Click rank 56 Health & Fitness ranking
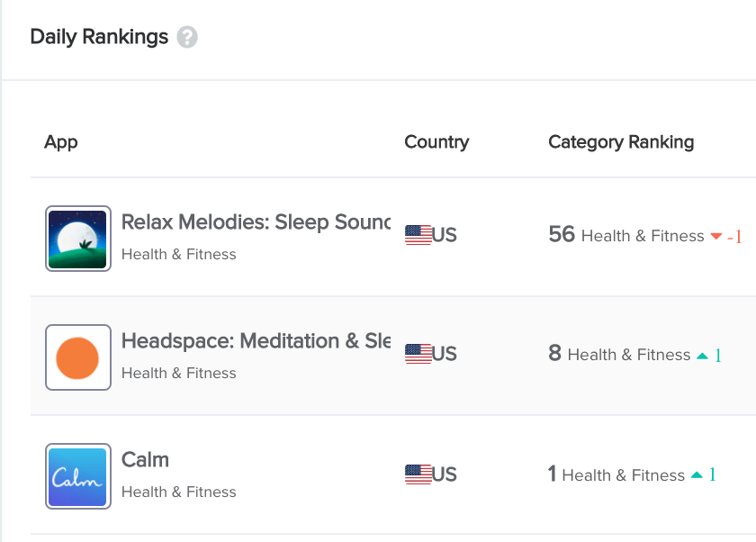 click(626, 235)
